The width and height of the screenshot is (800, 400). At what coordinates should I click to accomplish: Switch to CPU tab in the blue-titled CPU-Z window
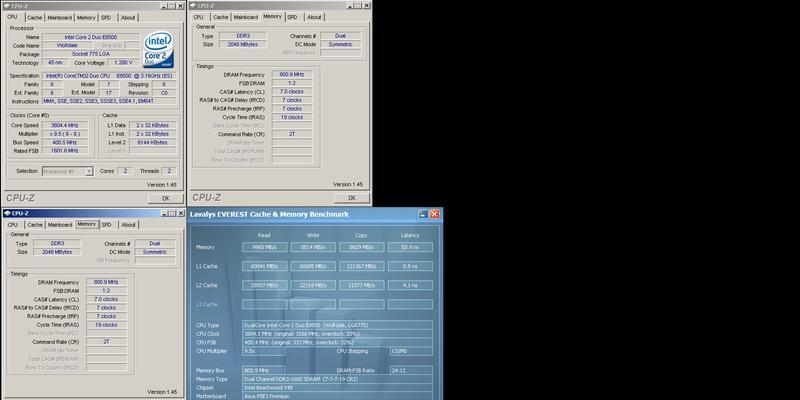click(x=13, y=225)
